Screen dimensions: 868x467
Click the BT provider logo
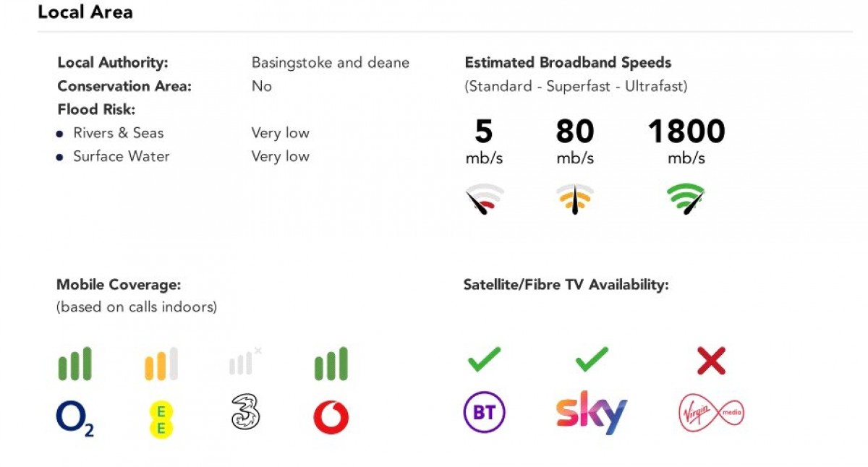[484, 413]
